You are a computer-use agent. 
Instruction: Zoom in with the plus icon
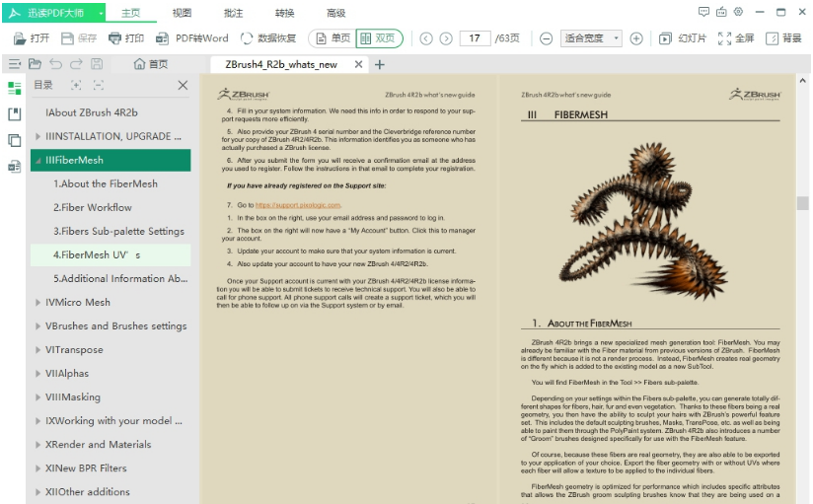[636, 38]
